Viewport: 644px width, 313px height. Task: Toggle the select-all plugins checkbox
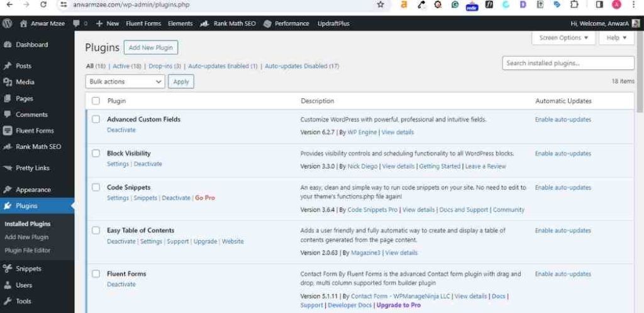pos(96,101)
